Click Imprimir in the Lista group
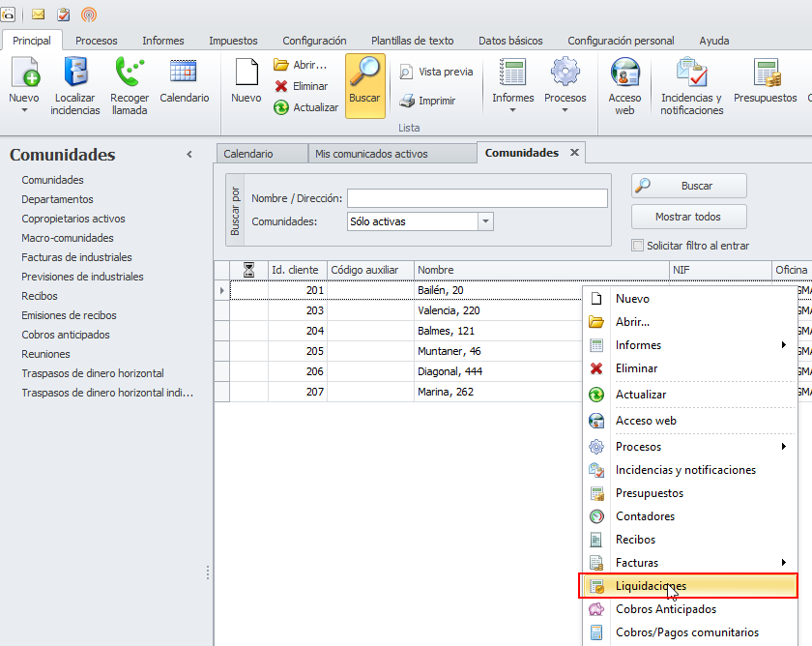Viewport: 812px width, 646px height. (427, 101)
